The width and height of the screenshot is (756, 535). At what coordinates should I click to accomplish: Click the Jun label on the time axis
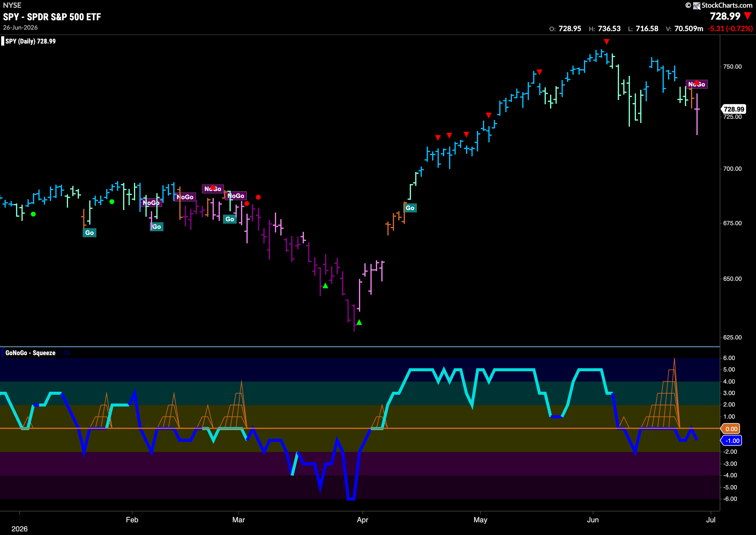[x=593, y=520]
